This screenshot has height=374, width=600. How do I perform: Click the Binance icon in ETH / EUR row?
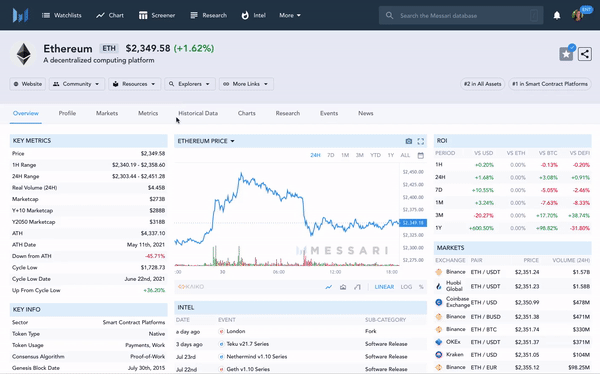[439, 367]
